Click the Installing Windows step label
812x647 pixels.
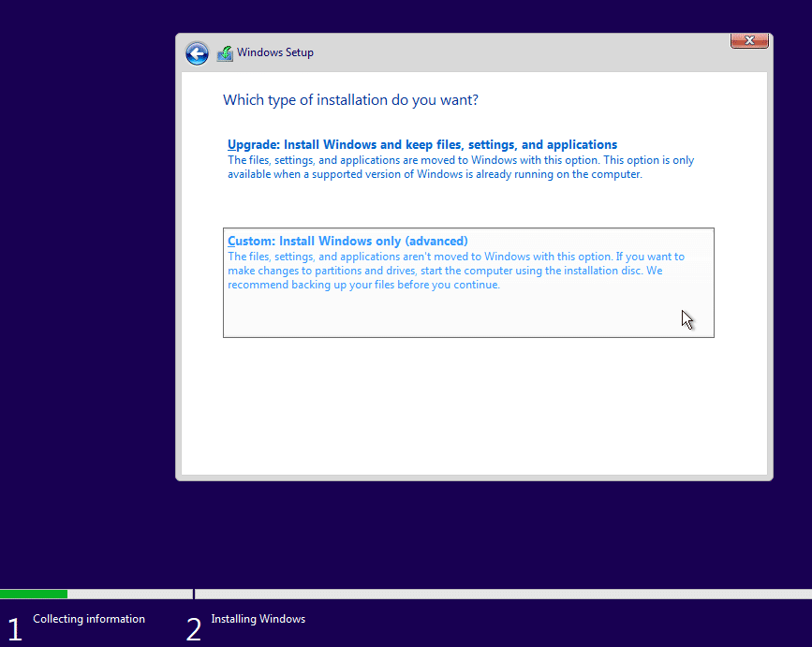click(258, 619)
